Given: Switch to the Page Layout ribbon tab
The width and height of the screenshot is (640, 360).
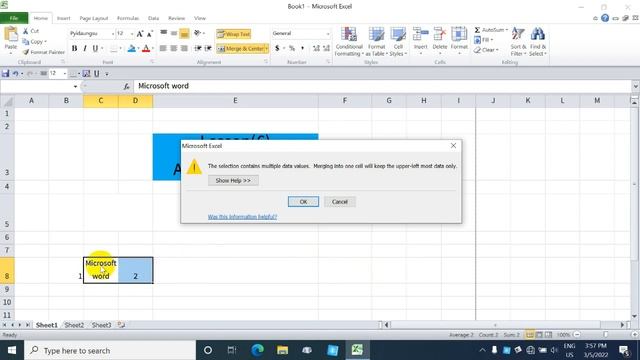Looking at the screenshot, I should coord(94,18).
